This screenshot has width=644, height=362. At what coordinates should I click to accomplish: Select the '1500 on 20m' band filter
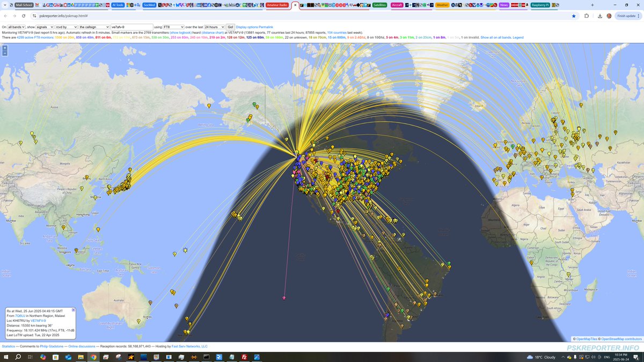pos(65,38)
